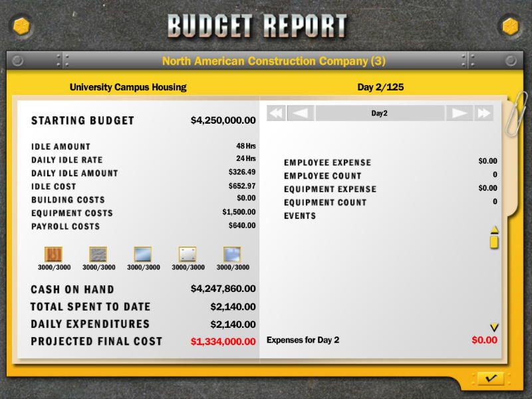This screenshot has height=399, width=532.
Task: Click the yellow hexagon nut top-right
Action: pyautogui.click(x=510, y=26)
